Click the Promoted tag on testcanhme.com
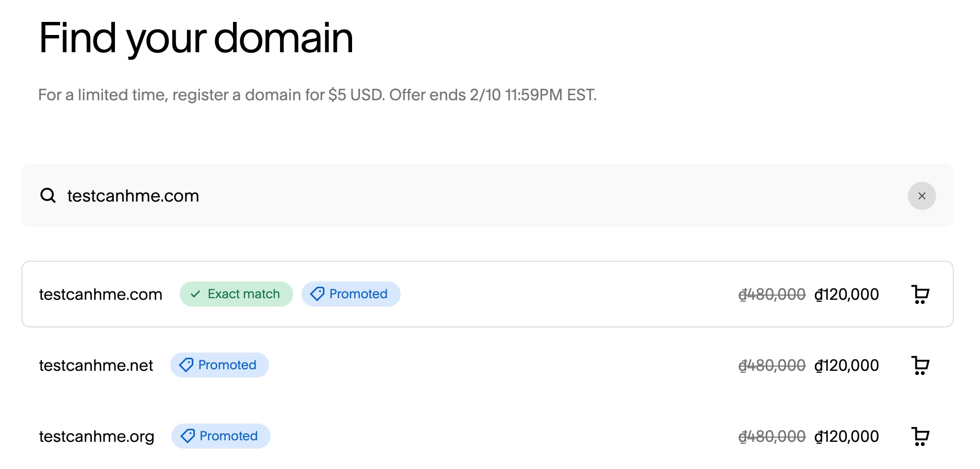Screen dimensions: 980x469 351,294
